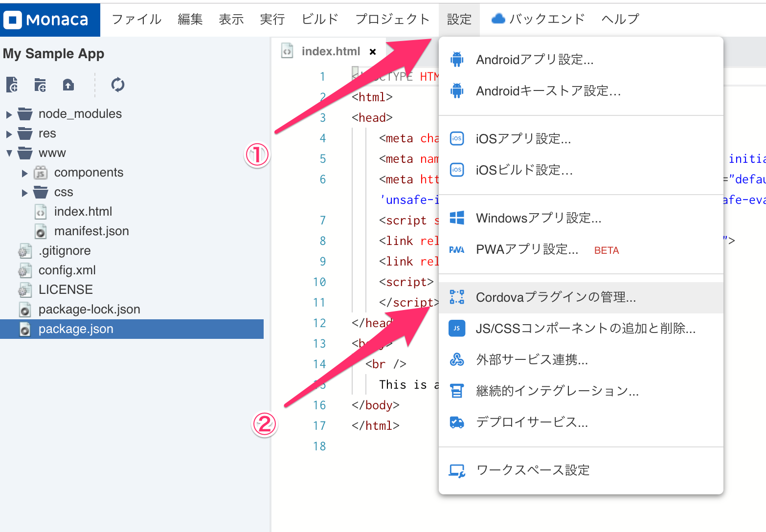
Task: Choose Windowsアプリ設定... menu entry
Action: pyautogui.click(x=581, y=218)
